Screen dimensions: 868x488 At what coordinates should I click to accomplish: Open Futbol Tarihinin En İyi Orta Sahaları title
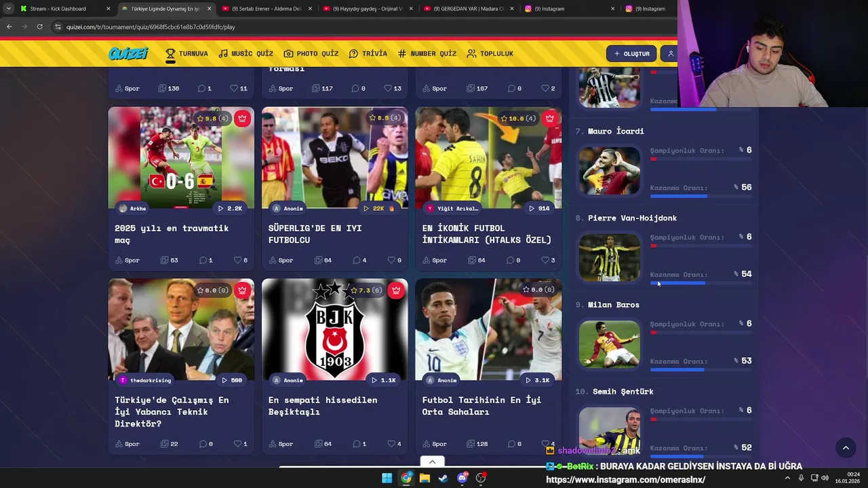(481, 406)
